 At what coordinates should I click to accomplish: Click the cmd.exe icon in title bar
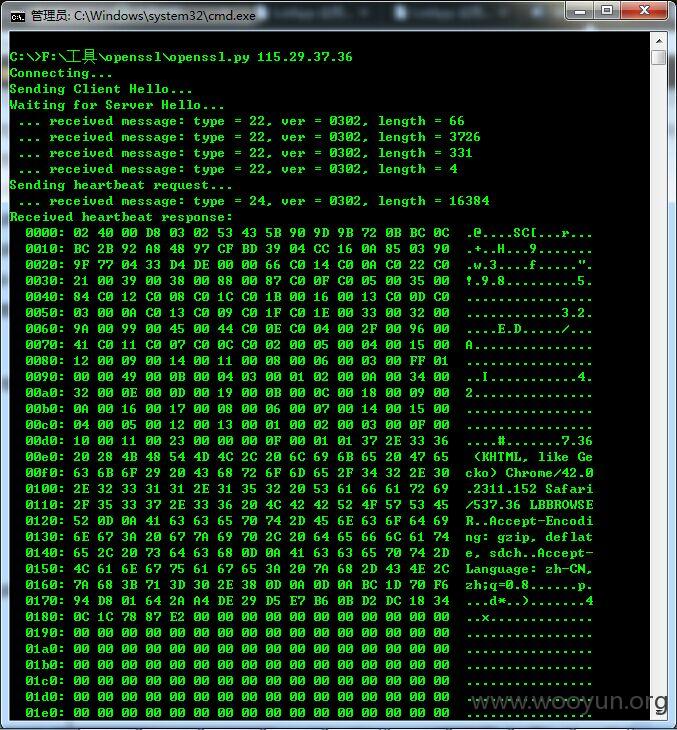[18, 17]
